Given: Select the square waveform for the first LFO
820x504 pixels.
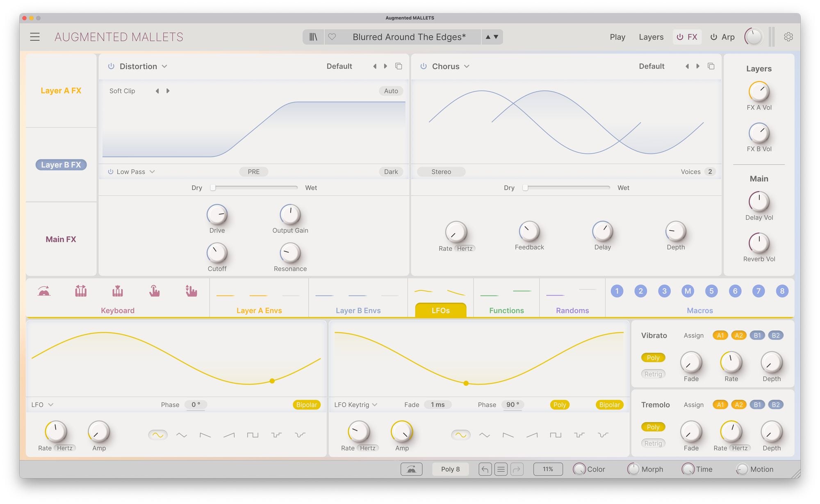Looking at the screenshot, I should (253, 435).
